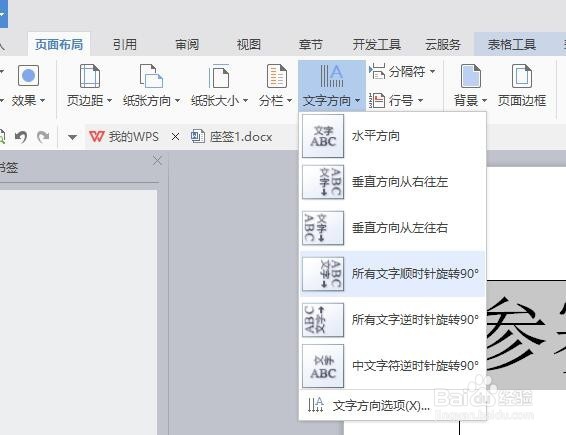566x435 pixels.
Task: Click the 分栏 columns icon
Action: 277,76
